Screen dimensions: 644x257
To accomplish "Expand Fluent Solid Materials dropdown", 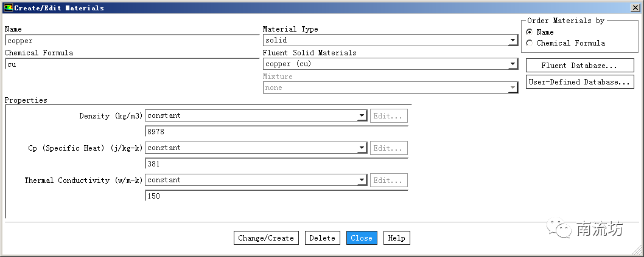I will click(513, 64).
